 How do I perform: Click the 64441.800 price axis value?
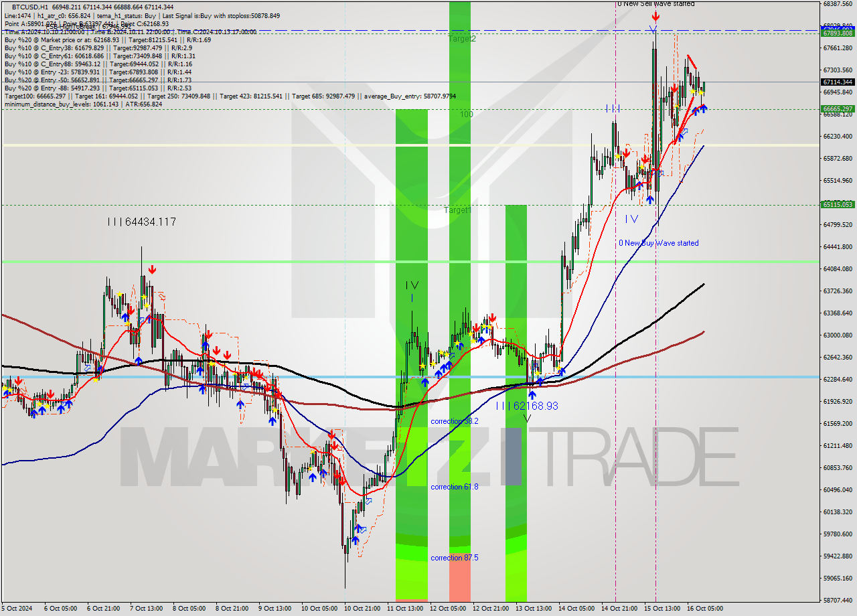click(838, 246)
